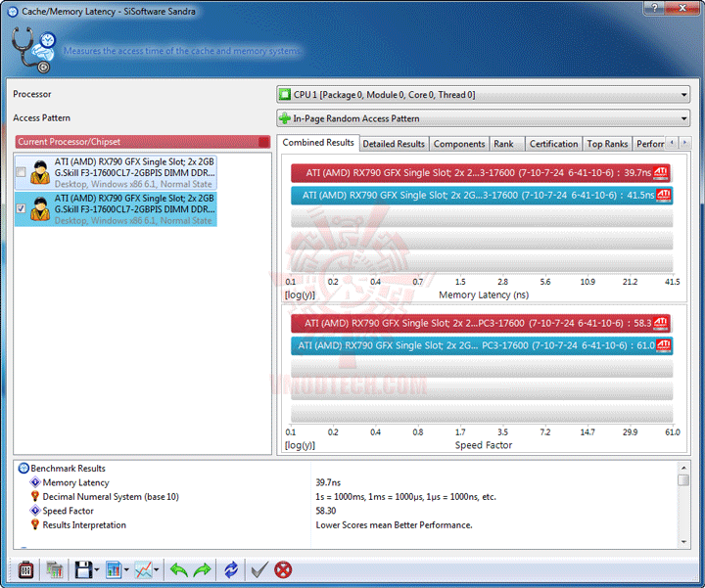Check the first RX790 result checkbox
Image resolution: width=705 pixels, height=588 pixels.
[21, 172]
